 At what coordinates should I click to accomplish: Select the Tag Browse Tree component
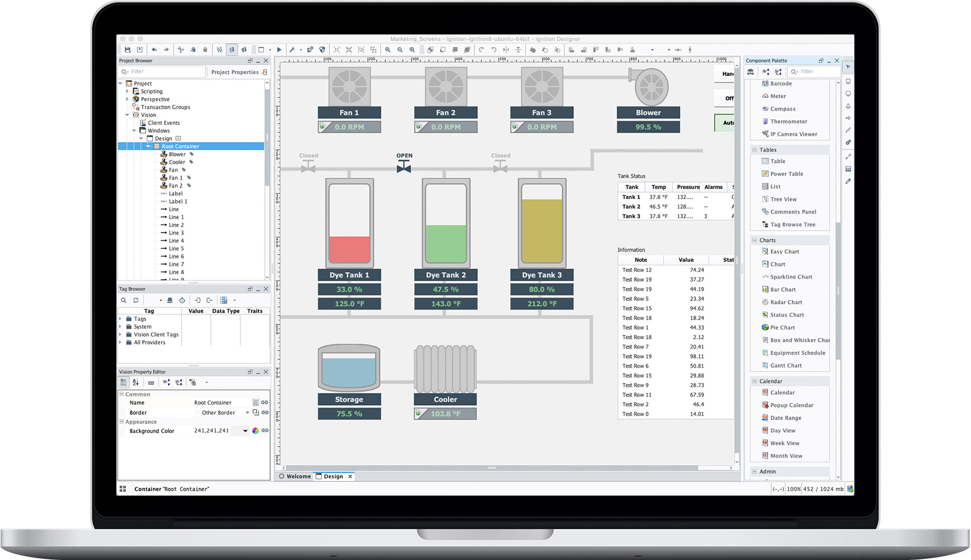[792, 224]
